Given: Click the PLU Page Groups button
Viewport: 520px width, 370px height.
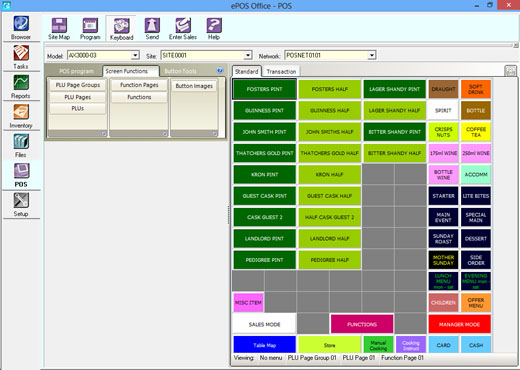Looking at the screenshot, I should tap(78, 85).
